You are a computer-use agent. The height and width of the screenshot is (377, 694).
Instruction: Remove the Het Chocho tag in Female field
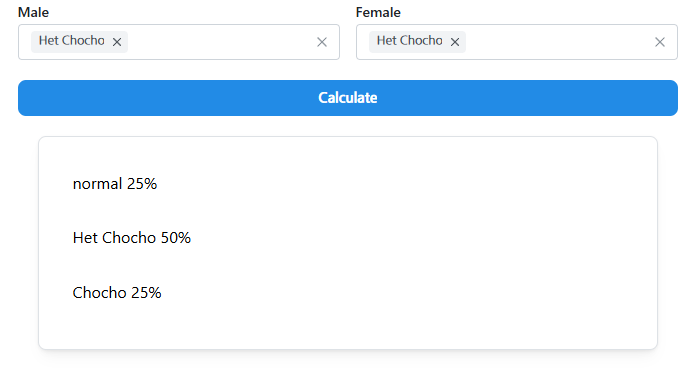click(x=455, y=42)
